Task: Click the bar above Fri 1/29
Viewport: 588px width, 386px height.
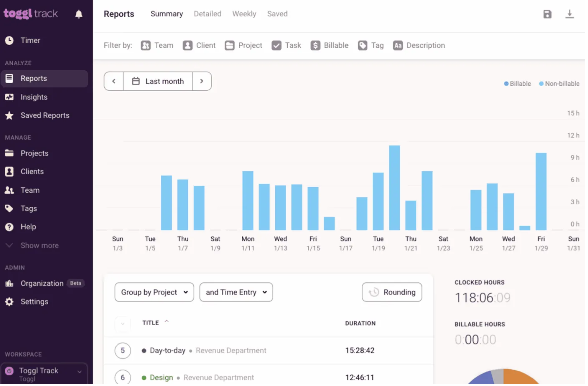Action: [x=541, y=191]
